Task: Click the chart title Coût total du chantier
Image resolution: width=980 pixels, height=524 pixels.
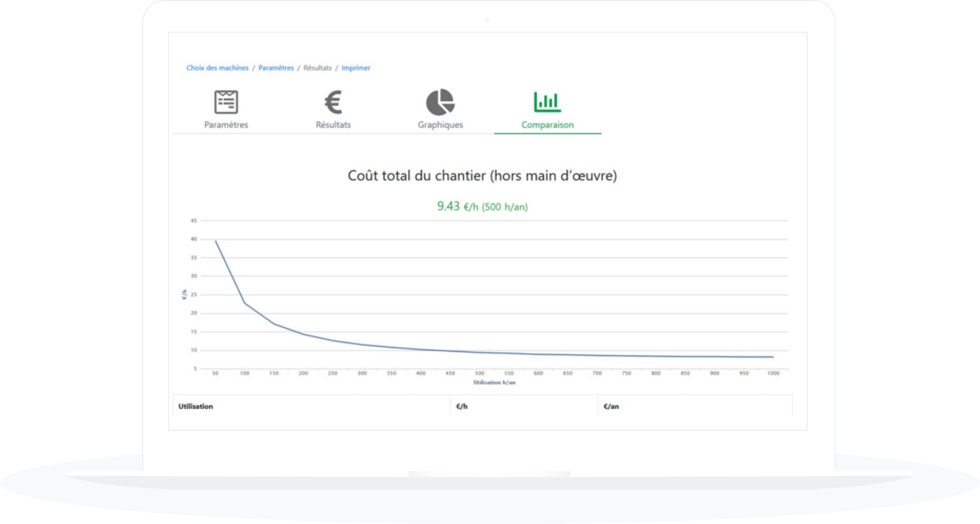Action: click(482, 175)
